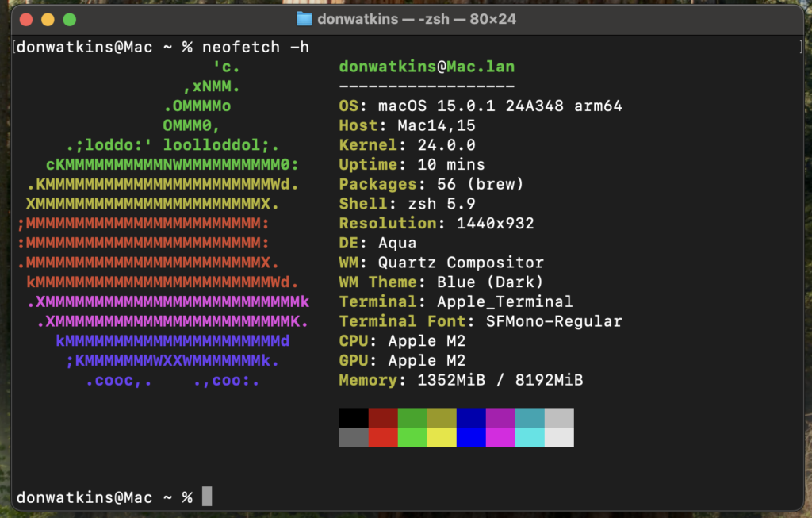Image resolution: width=812 pixels, height=518 pixels.
Task: Click the dark red color block in top row
Action: 383,417
